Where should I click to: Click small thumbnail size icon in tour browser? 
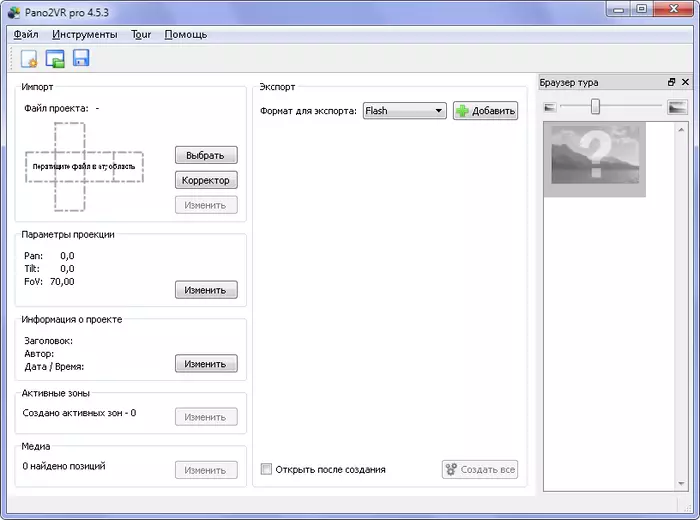click(x=550, y=107)
